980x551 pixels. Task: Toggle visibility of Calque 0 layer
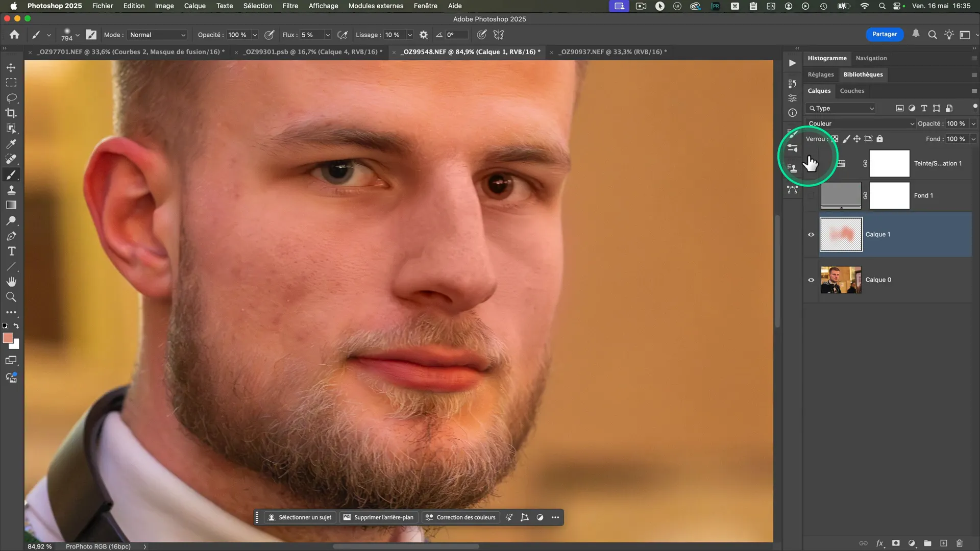click(x=811, y=280)
